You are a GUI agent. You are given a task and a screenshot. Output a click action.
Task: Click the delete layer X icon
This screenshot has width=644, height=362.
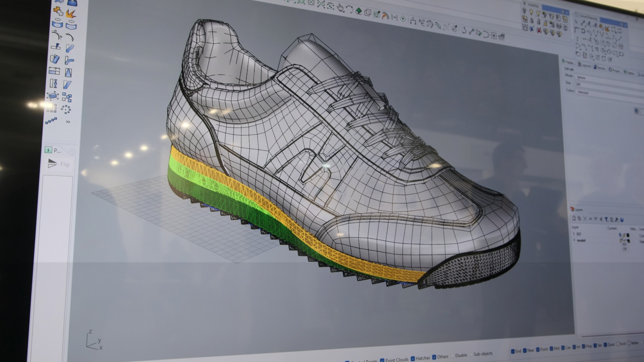click(x=585, y=219)
